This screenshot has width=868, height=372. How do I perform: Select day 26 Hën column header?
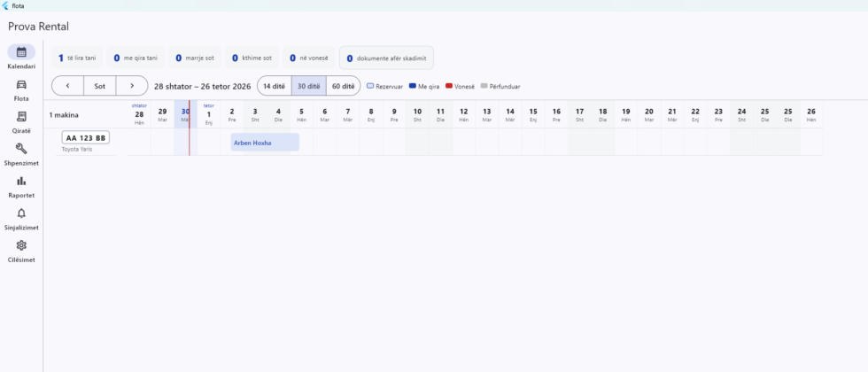(x=811, y=114)
